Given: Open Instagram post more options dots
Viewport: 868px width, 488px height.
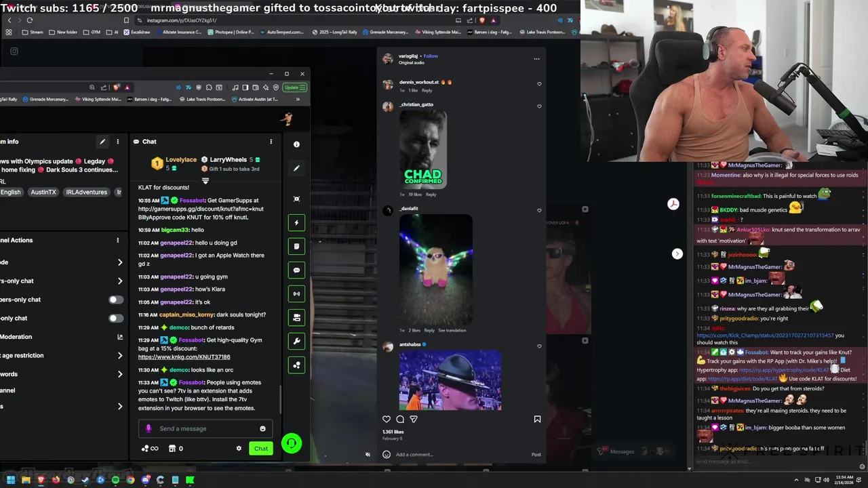Looking at the screenshot, I should (536, 58).
